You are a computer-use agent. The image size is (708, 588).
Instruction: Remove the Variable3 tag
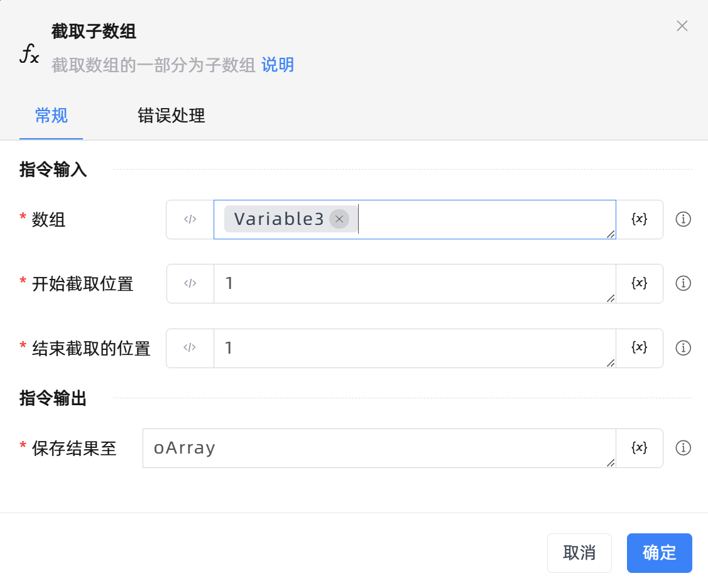click(x=339, y=219)
